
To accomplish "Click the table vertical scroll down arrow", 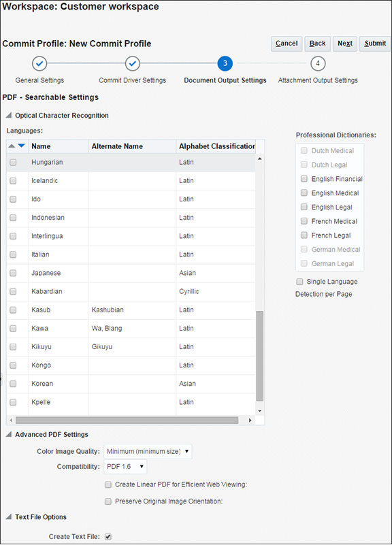I will tap(259, 411).
